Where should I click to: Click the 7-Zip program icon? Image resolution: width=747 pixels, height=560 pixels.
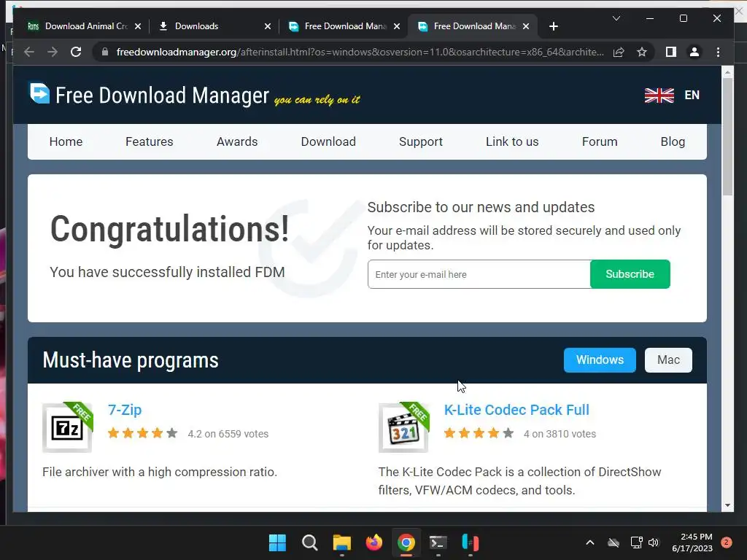(x=67, y=427)
